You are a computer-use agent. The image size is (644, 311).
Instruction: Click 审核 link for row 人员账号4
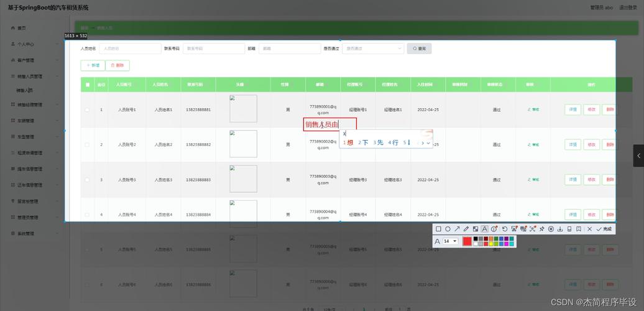point(533,215)
